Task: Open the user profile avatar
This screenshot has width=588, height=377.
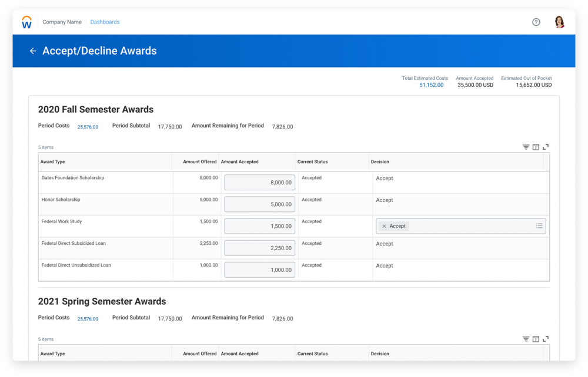Action: click(x=559, y=22)
